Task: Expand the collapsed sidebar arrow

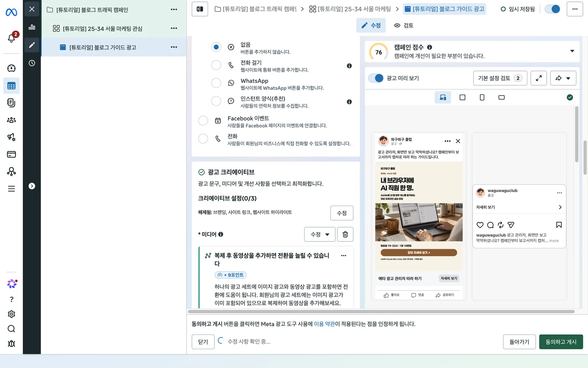Action: pyautogui.click(x=32, y=186)
